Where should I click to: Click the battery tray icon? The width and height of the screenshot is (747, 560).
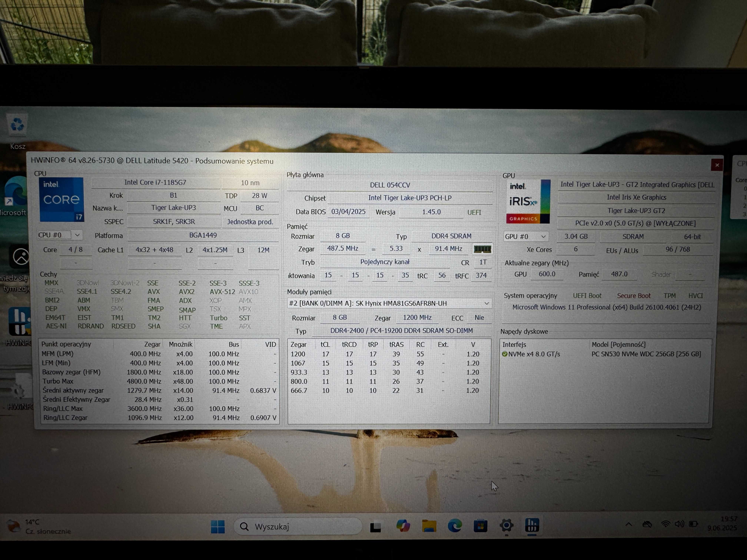tap(693, 524)
